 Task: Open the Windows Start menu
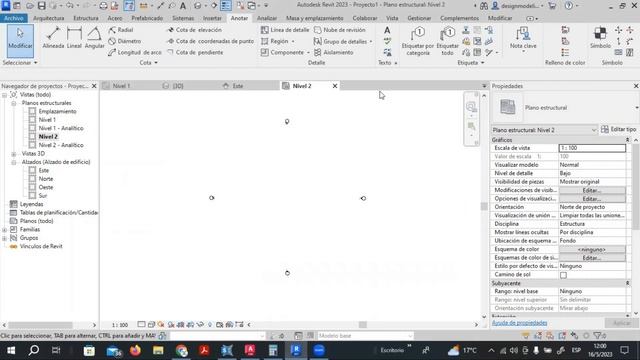(x=11, y=350)
